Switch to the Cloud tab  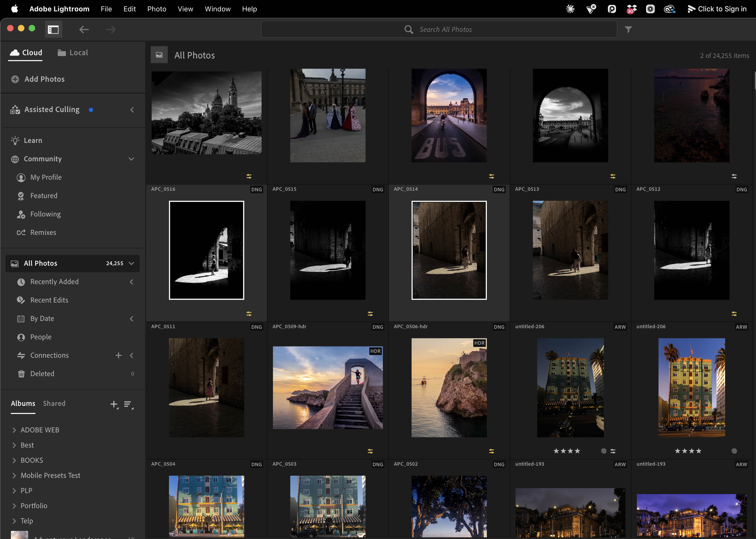26,52
